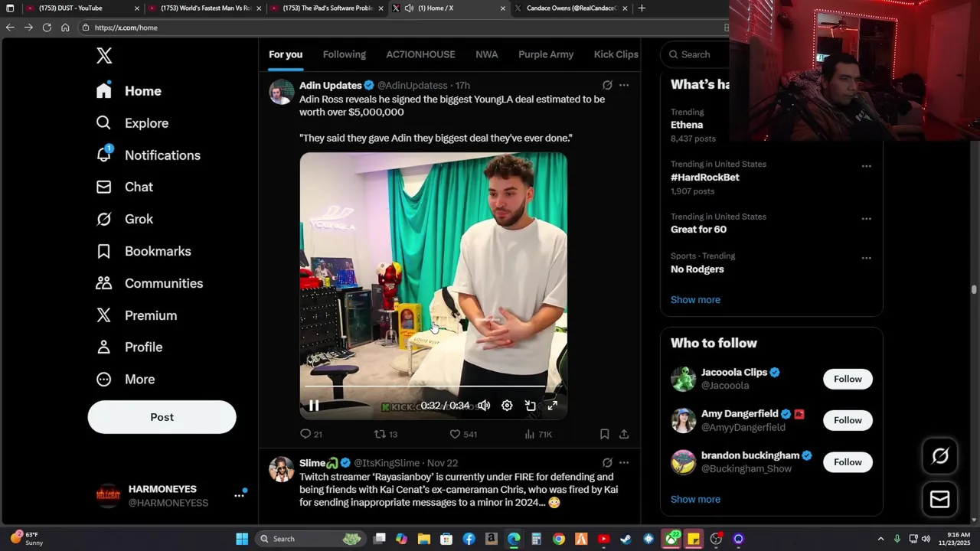Click Show more under trending topics
Image resolution: width=980 pixels, height=551 pixels.
pyautogui.click(x=695, y=300)
